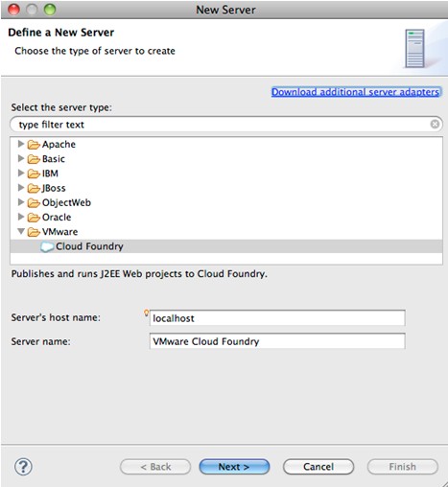The height and width of the screenshot is (487, 448).
Task: Click the Next button
Action: pyautogui.click(x=234, y=467)
